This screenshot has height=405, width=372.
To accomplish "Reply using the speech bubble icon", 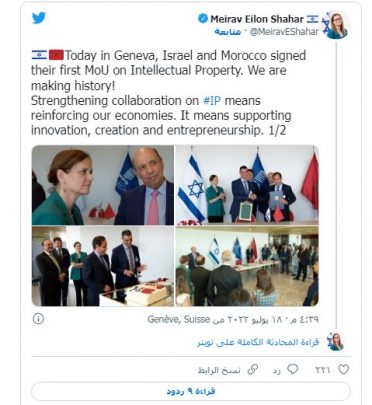I will 292,369.
